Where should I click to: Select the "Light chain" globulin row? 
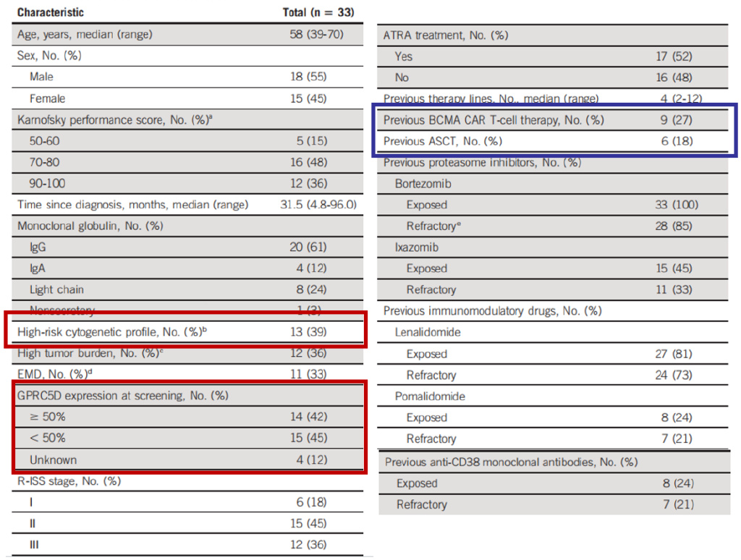(x=56, y=289)
